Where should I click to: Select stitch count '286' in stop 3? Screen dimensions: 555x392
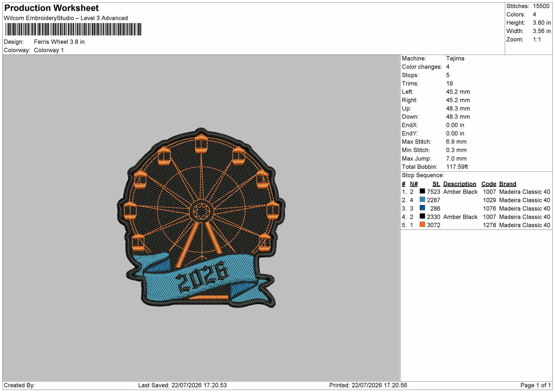click(435, 209)
